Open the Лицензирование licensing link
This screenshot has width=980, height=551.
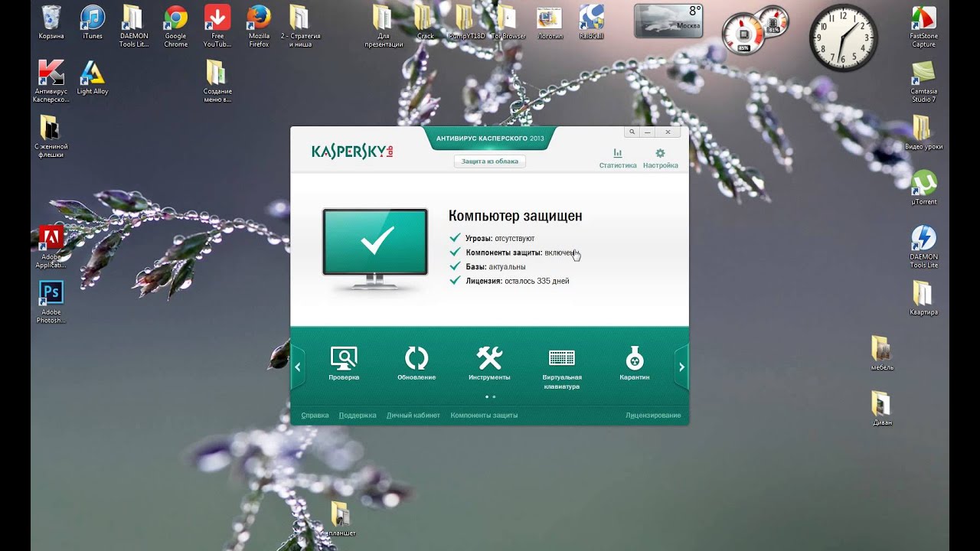(x=653, y=416)
